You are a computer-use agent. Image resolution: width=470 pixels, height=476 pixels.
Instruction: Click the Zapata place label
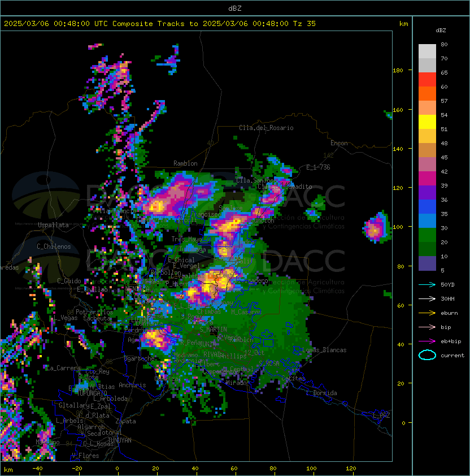point(125,421)
